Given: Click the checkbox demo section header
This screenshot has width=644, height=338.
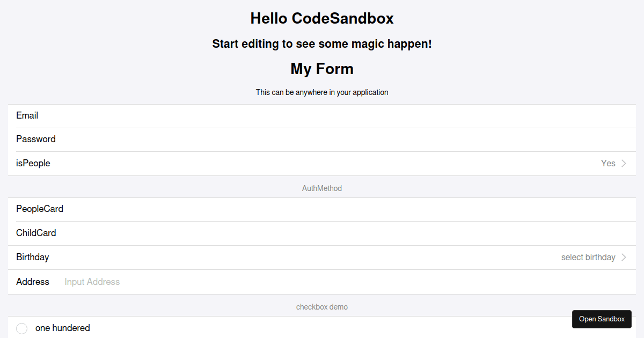Looking at the screenshot, I should click(x=322, y=306).
